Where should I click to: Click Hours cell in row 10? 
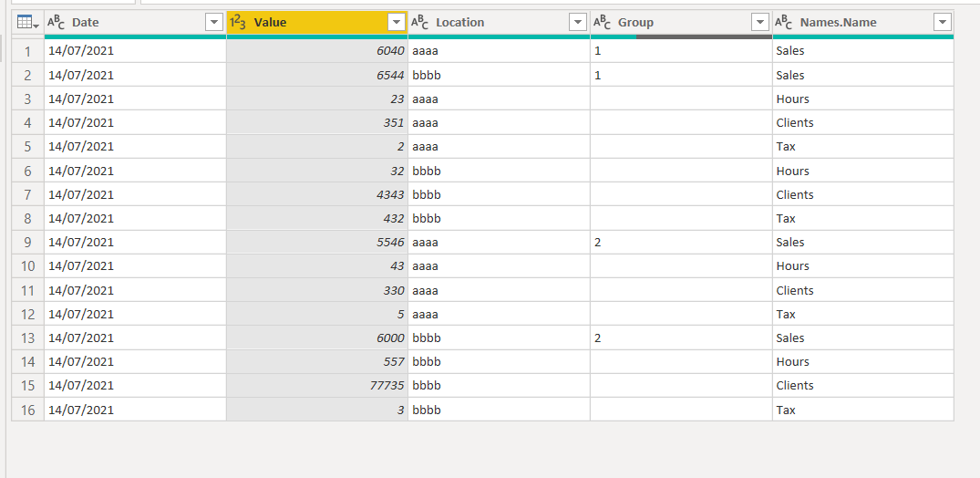(863, 265)
